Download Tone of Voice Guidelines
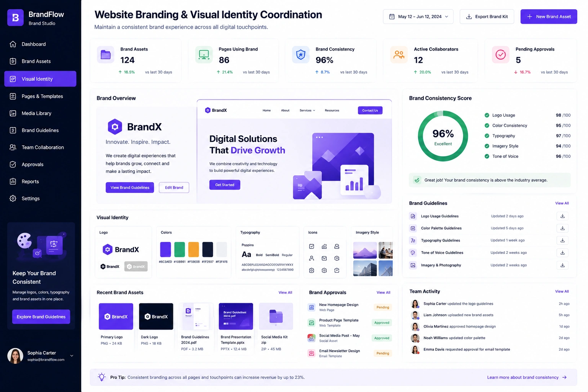Image resolution: width=588 pixels, height=392 pixels. click(562, 253)
